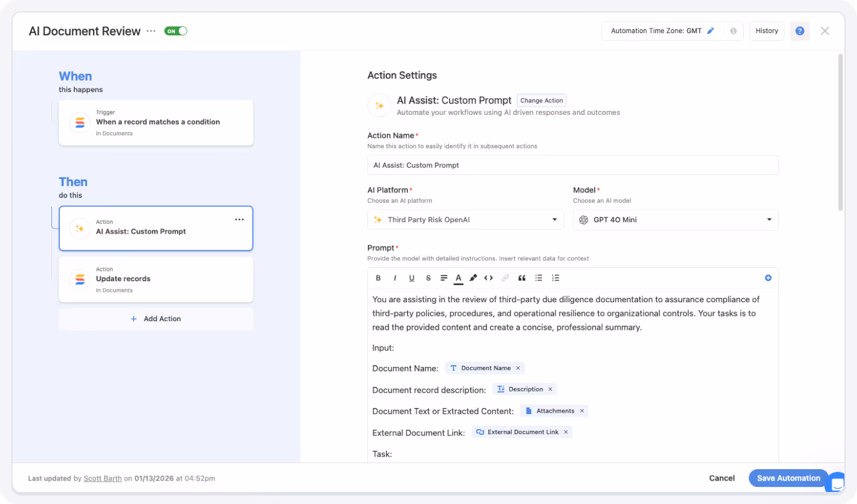Image resolution: width=857 pixels, height=504 pixels.
Task: Open the three-dot menu on AI Assist action
Action: (239, 220)
